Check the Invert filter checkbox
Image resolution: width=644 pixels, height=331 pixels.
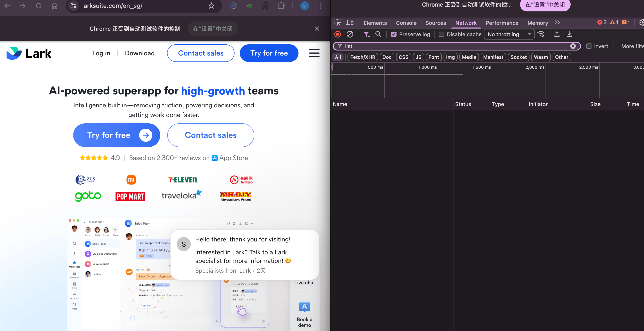point(589,46)
